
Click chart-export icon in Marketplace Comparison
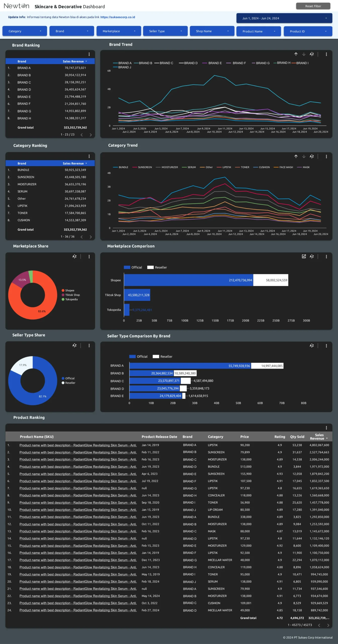pyautogui.click(x=304, y=256)
